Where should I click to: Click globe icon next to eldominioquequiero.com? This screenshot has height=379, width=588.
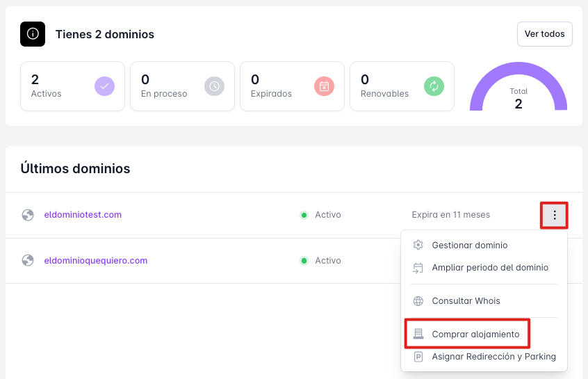28,261
